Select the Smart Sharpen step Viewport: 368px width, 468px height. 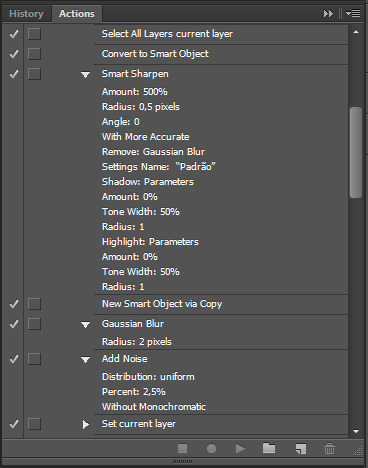point(135,74)
